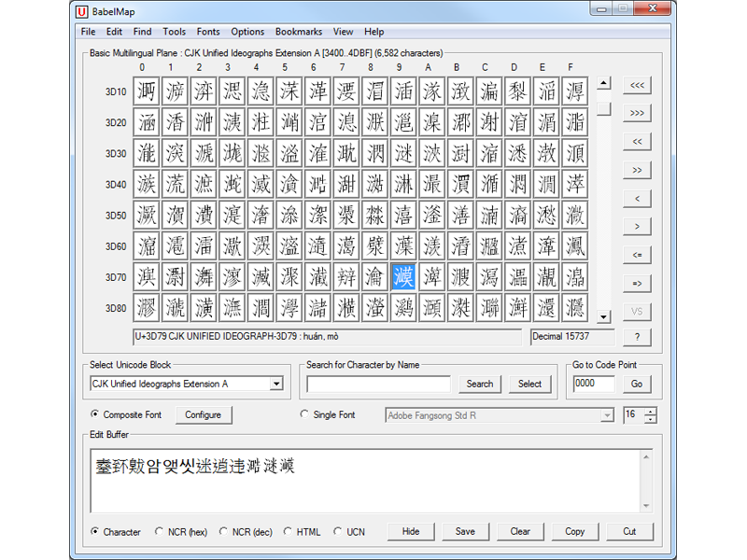Screen dimensions: 747x560
Task: Click the <<< navigation button
Action: [637, 85]
